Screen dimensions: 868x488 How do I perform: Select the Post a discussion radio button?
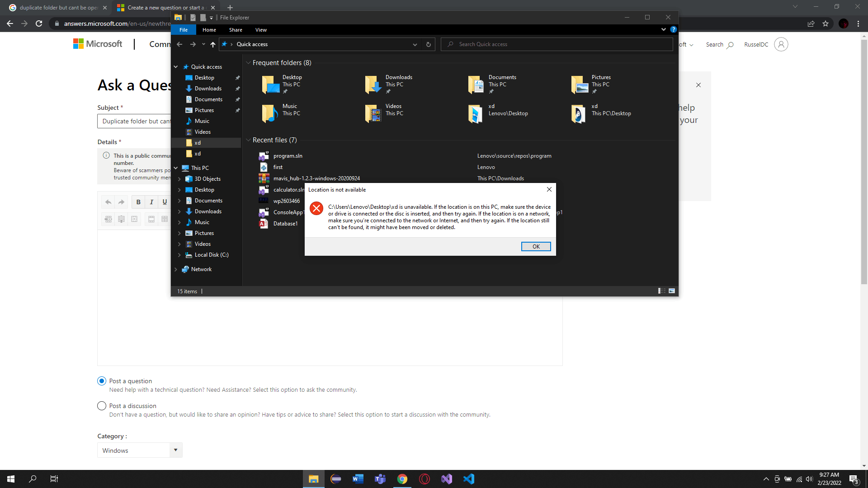pos(102,406)
